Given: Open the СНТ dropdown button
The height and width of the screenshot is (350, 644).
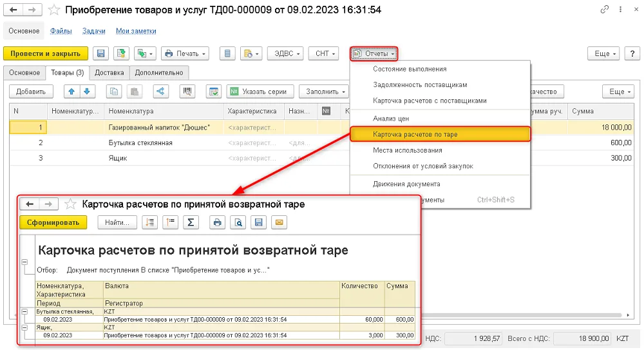Looking at the screenshot, I should (x=324, y=53).
